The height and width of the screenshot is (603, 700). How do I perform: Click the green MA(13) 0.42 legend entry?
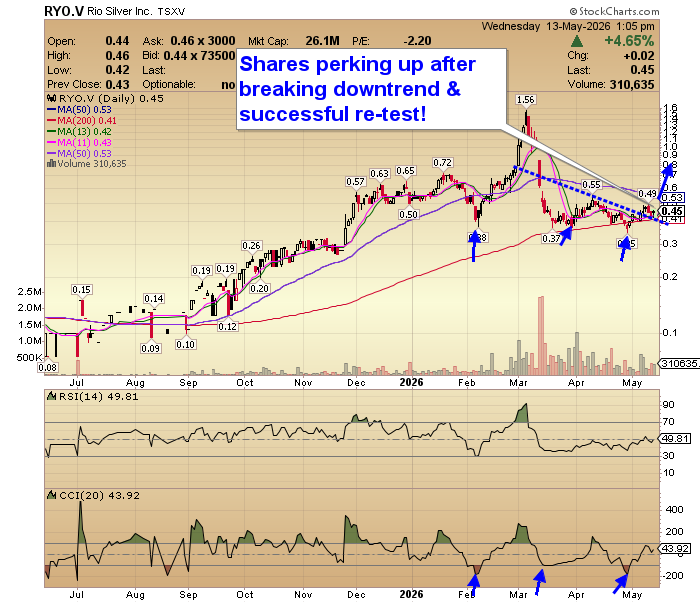pyautogui.click(x=79, y=132)
